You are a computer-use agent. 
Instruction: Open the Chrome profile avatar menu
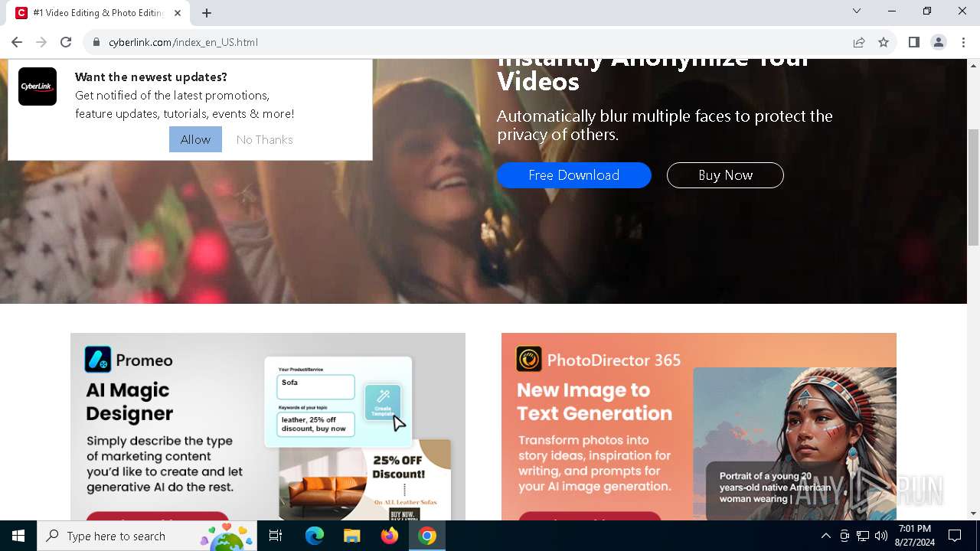coord(939,42)
